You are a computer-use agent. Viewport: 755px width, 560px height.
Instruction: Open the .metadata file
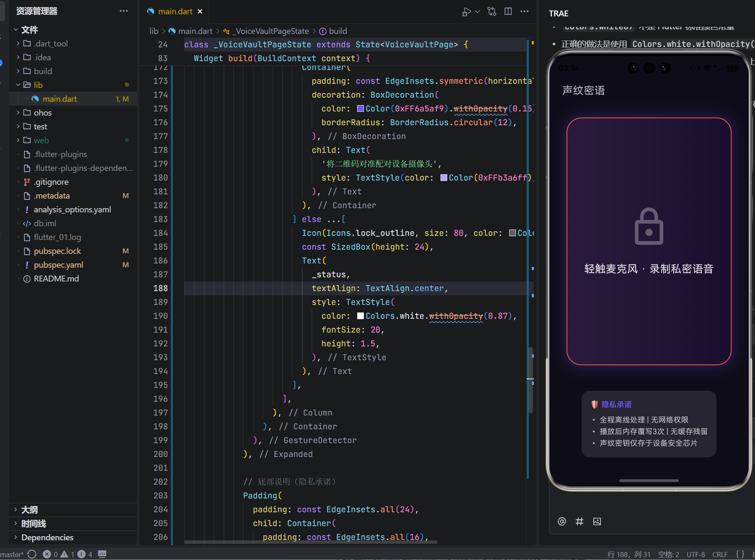[73, 196]
